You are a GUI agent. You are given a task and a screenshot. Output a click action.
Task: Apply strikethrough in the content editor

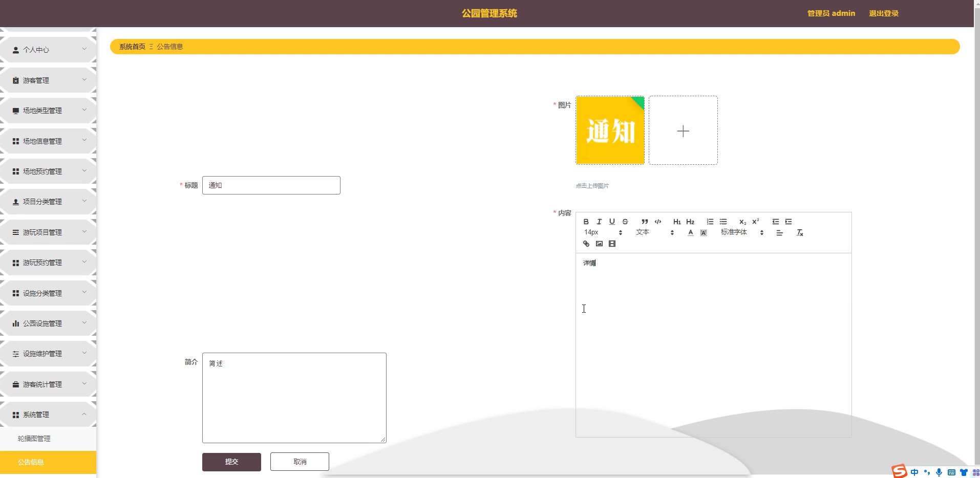(625, 222)
